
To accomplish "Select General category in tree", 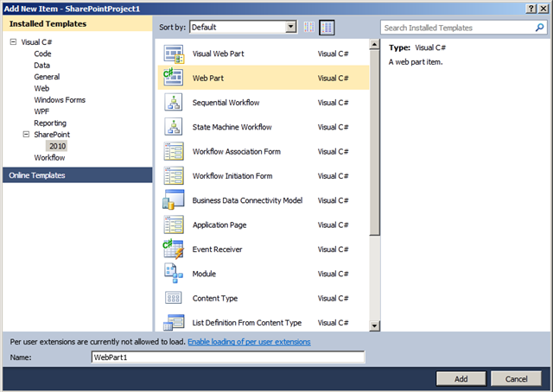I will 47,77.
